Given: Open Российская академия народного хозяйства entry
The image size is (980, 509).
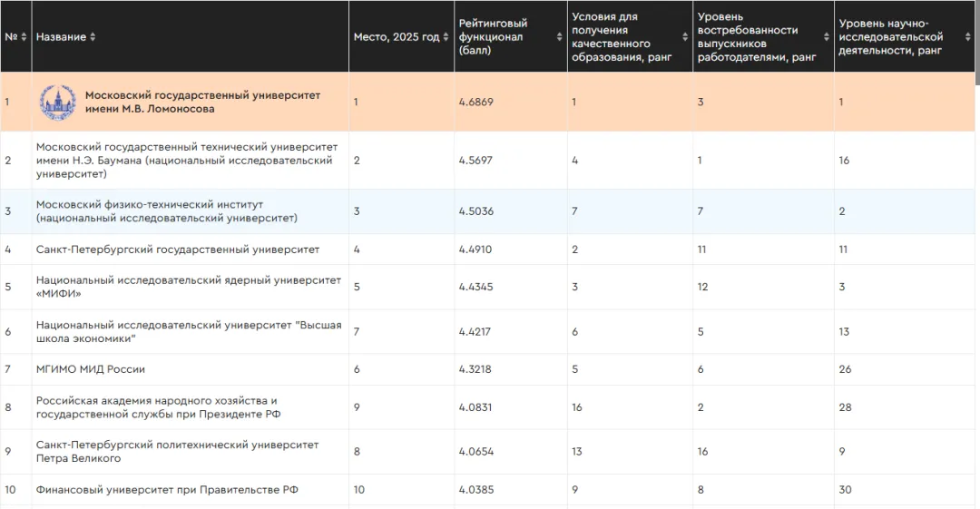Looking at the screenshot, I should (x=158, y=407).
